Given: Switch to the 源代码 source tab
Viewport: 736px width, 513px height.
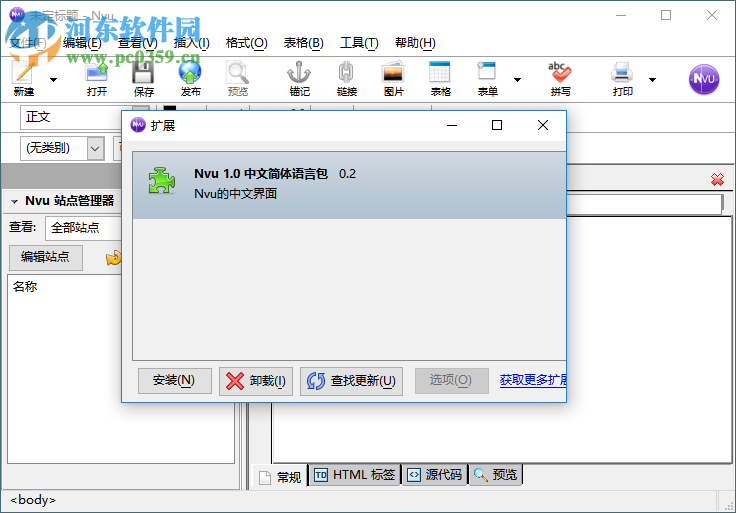Looking at the screenshot, I should pyautogui.click(x=435, y=475).
